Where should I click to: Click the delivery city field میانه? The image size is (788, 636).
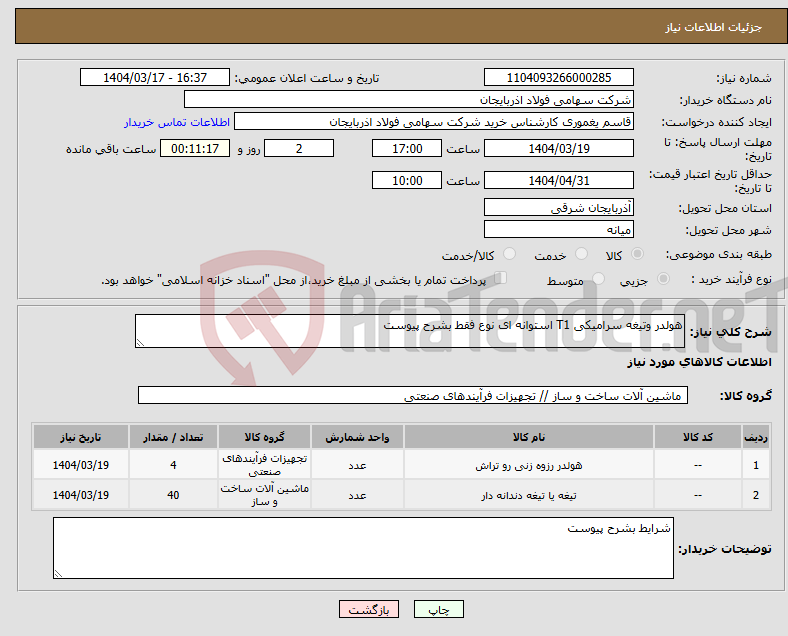(x=558, y=229)
